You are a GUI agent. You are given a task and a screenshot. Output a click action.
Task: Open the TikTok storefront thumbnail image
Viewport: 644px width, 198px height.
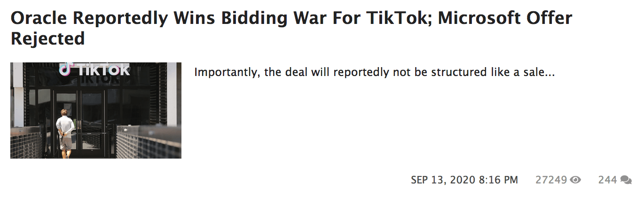(x=96, y=110)
